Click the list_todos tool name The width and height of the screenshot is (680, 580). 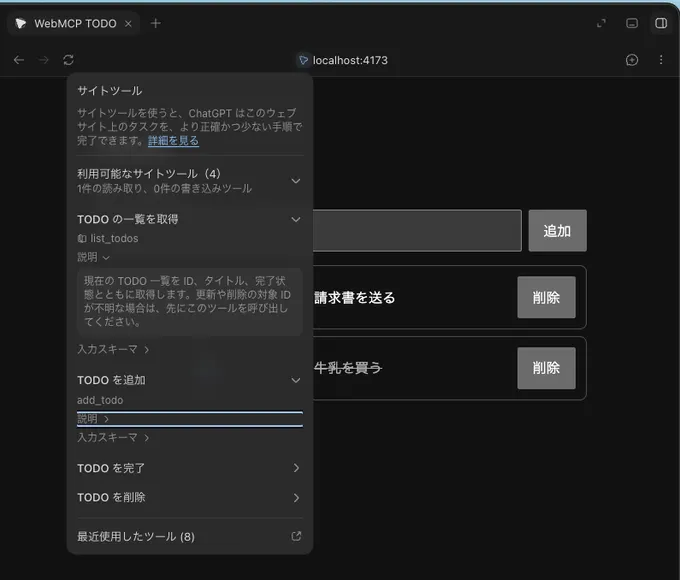click(x=114, y=239)
